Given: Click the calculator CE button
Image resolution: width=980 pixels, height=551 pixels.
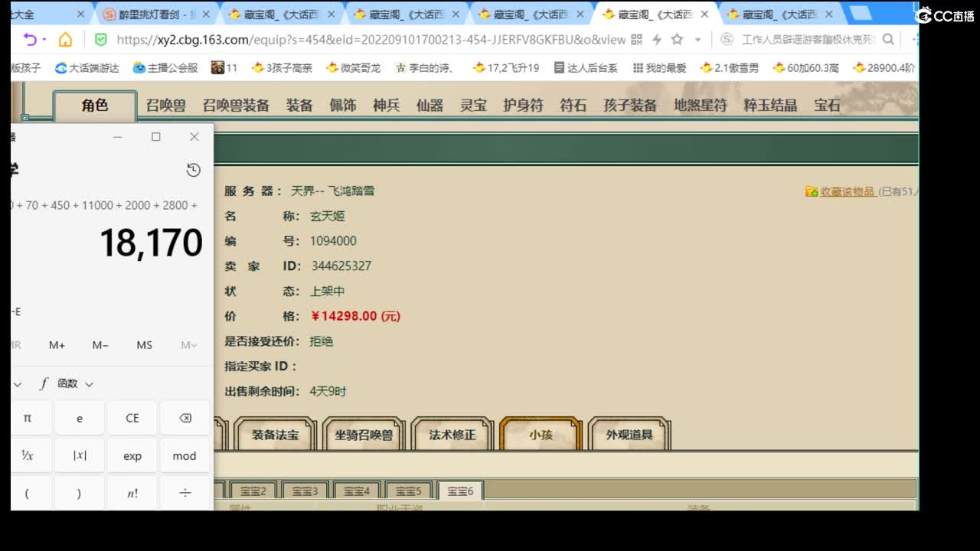Looking at the screenshot, I should (x=132, y=418).
